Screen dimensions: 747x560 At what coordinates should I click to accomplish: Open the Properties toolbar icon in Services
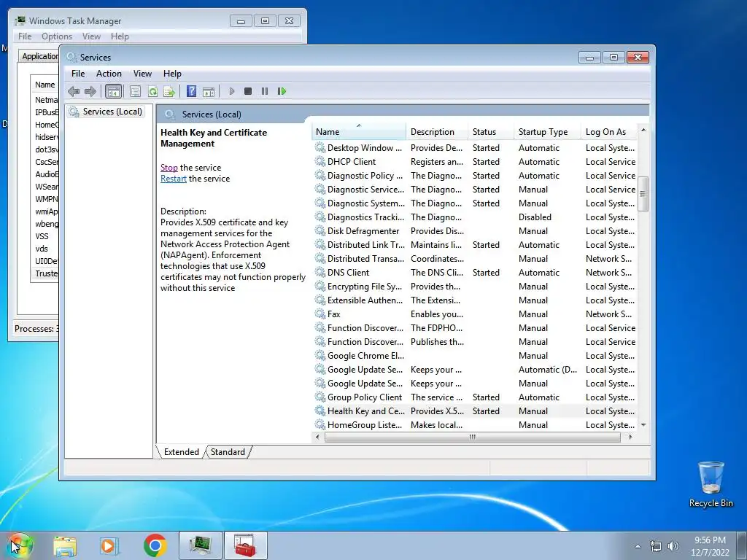point(135,91)
